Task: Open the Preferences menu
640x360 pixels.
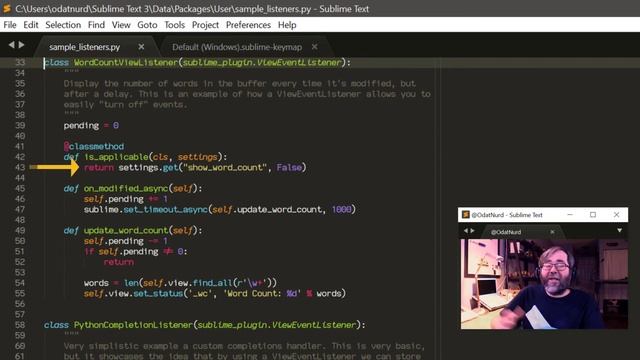Action: pyautogui.click(x=248, y=25)
